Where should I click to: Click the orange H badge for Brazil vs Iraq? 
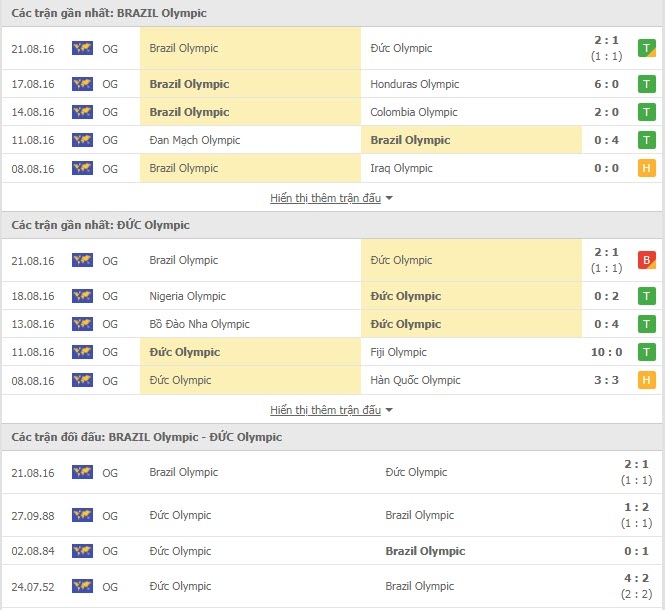646,168
